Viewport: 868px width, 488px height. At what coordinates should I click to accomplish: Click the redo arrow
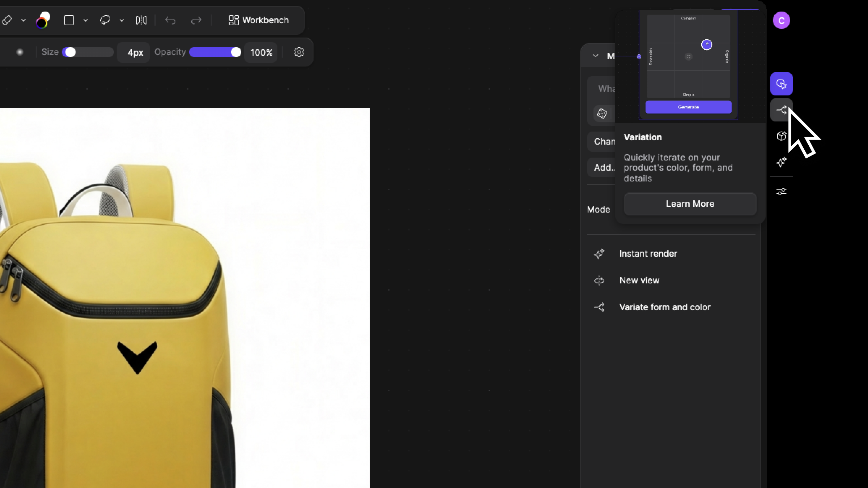[x=196, y=21]
